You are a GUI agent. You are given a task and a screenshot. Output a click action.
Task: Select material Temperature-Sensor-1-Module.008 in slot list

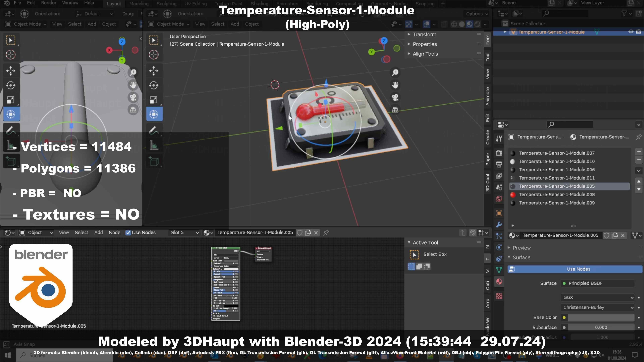570,195
